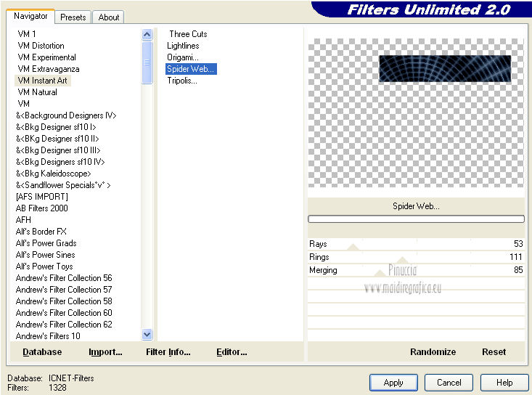The image size is (532, 395).
Task: Select Alf's Border FX category
Action: [41, 232]
